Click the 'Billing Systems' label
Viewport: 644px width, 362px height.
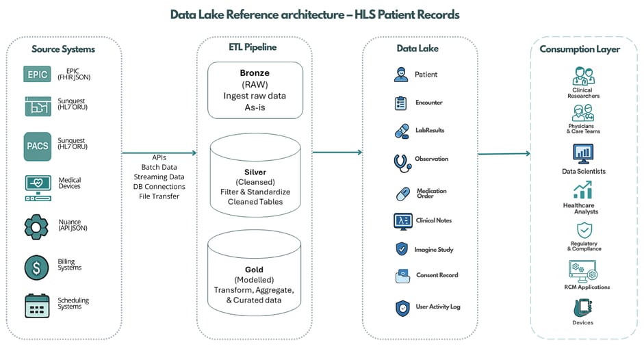click(x=69, y=264)
